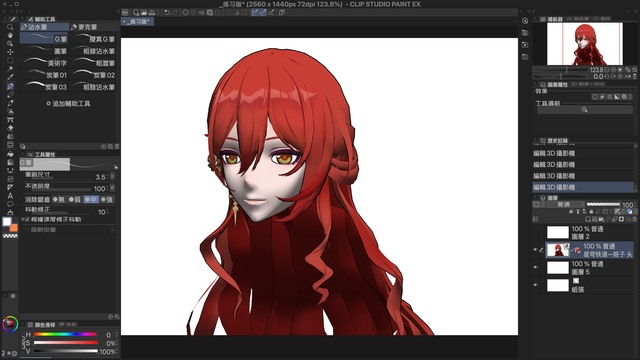Image resolution: width=640 pixels, height=360 pixels.
Task: Set anti-aliasing to 強
Action: point(107,200)
